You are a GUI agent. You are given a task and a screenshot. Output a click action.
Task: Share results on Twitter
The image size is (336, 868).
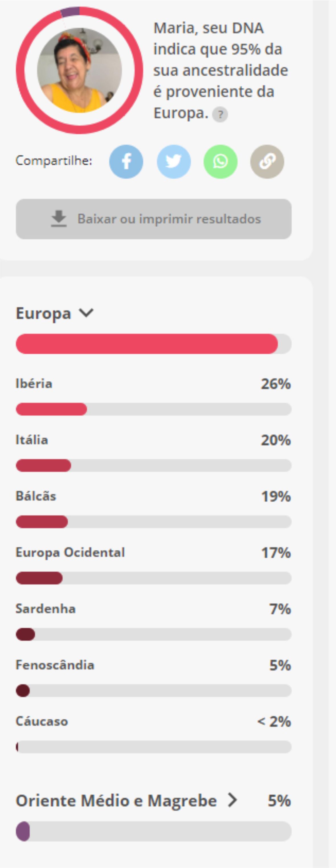[x=173, y=162]
